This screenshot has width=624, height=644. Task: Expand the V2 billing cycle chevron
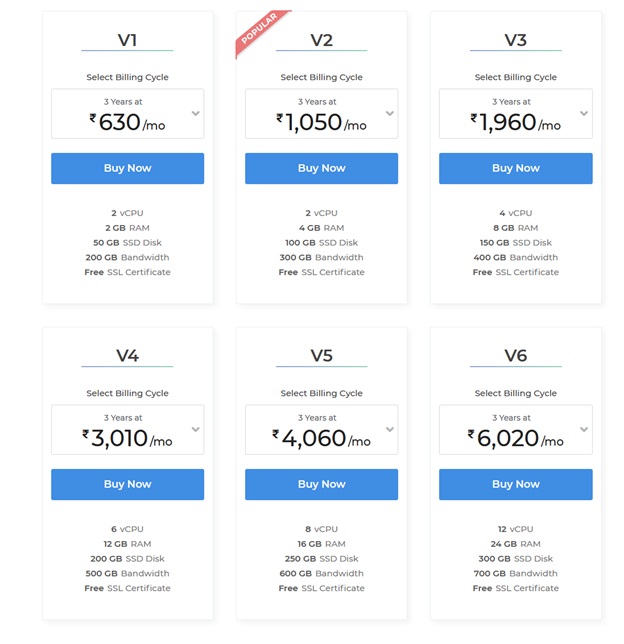coord(390,113)
